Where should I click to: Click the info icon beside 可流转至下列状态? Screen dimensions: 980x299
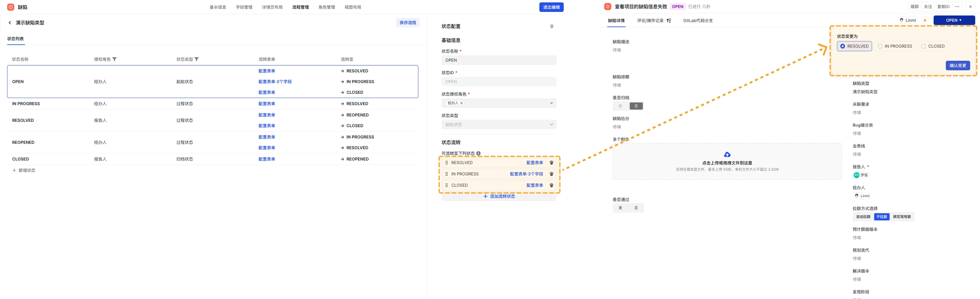[x=479, y=154]
